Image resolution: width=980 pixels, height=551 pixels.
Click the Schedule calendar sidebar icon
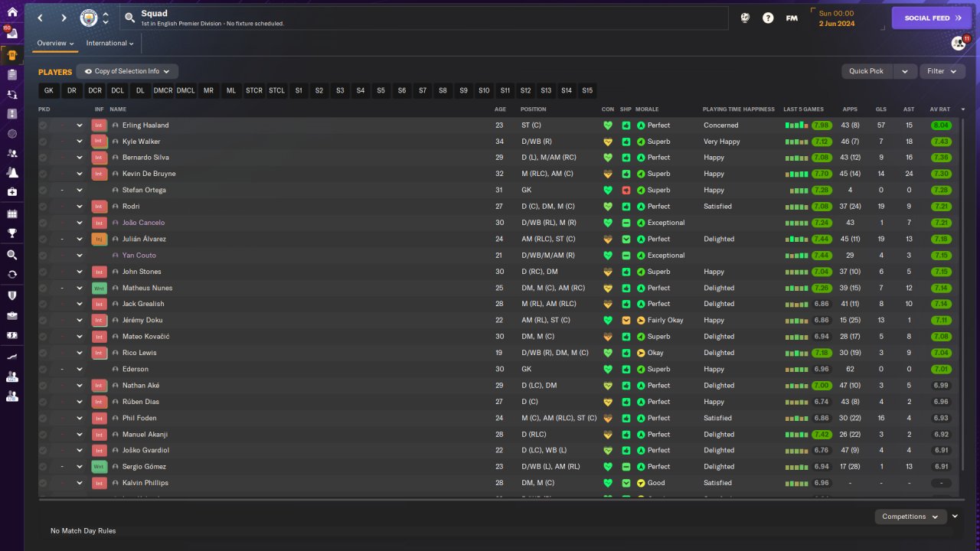pos(11,214)
